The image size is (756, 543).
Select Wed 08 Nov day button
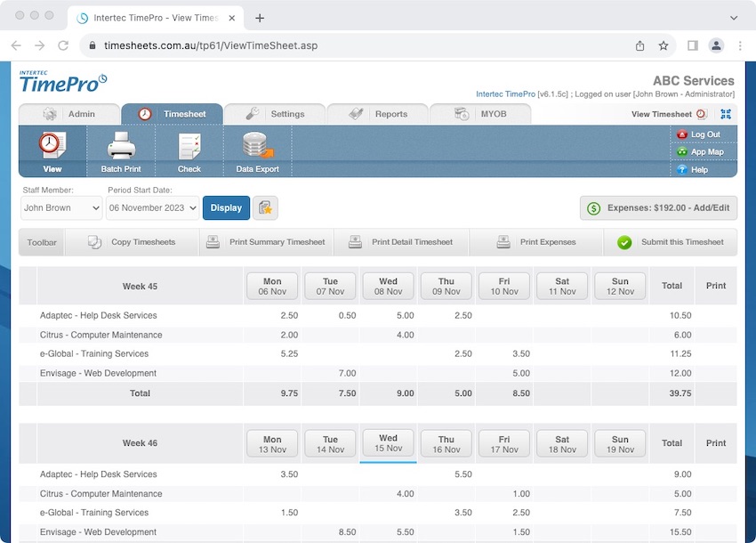388,287
